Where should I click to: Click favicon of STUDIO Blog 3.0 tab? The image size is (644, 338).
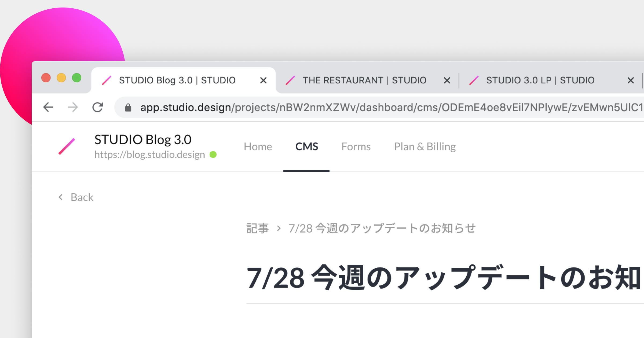click(107, 80)
